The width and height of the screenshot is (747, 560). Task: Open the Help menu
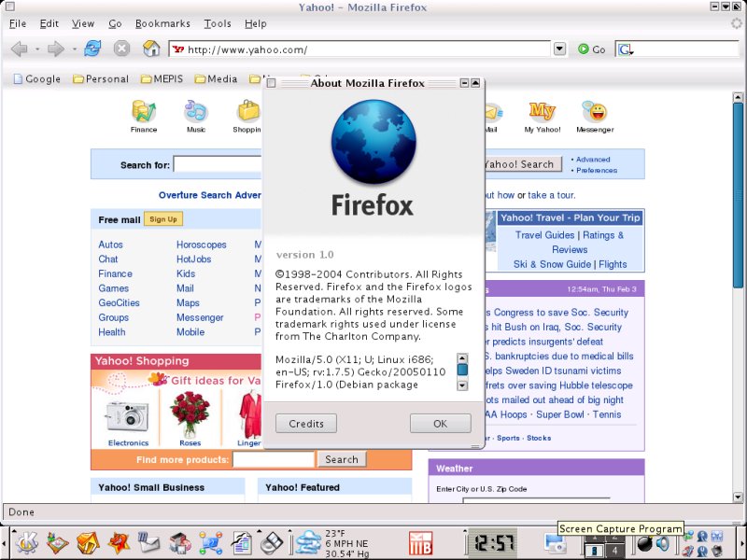click(255, 23)
